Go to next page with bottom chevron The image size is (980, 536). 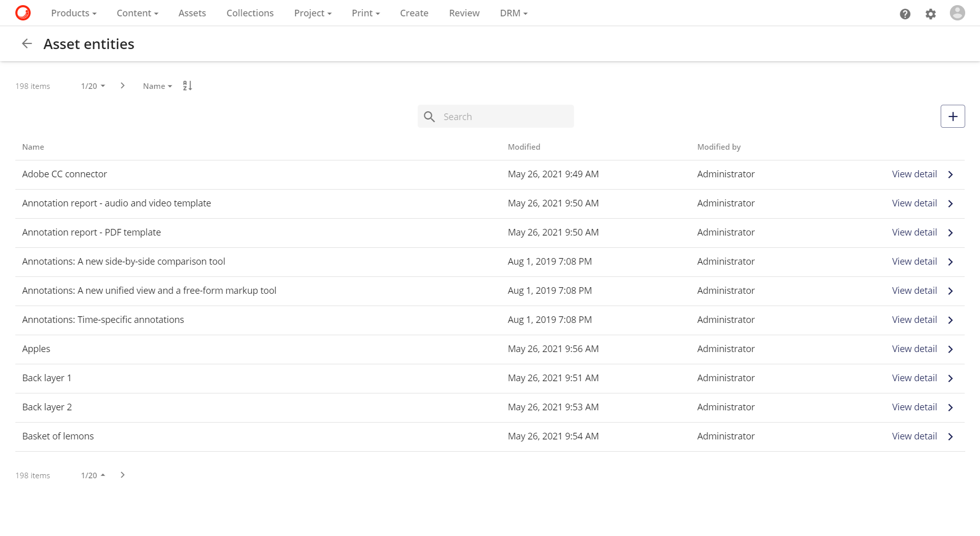(122, 475)
